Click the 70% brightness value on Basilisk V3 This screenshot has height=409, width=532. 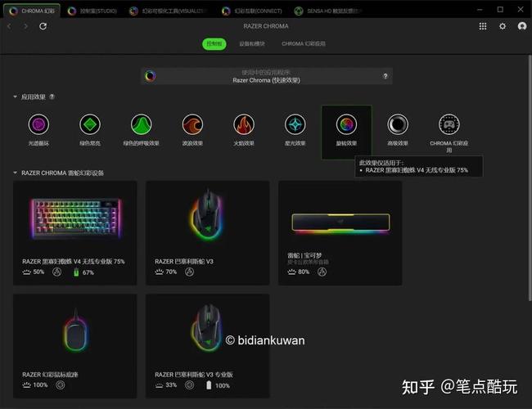pos(171,272)
